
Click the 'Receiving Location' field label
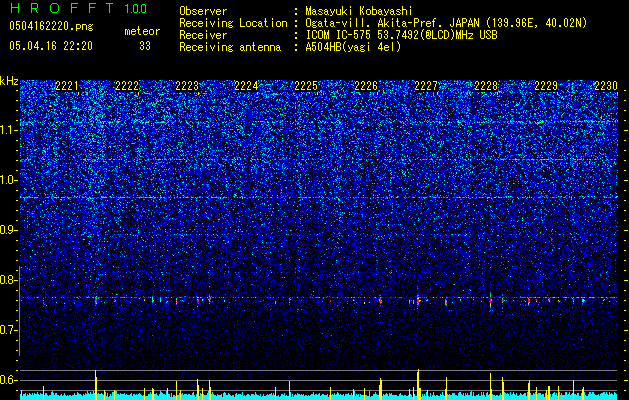[233, 23]
